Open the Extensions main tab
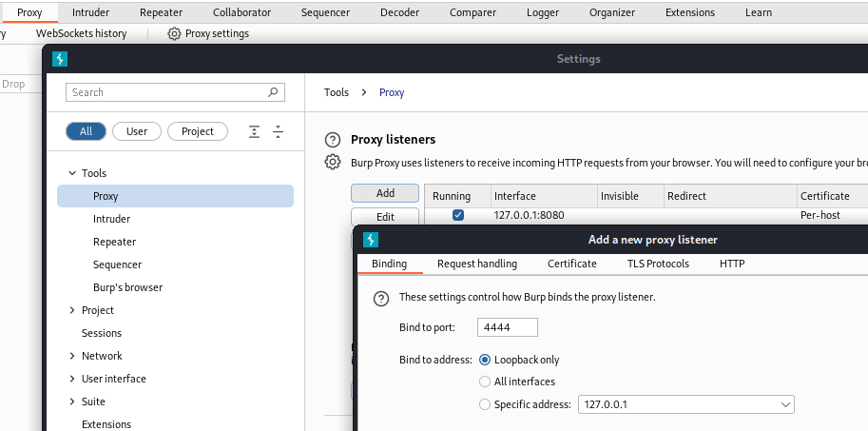 tap(690, 12)
